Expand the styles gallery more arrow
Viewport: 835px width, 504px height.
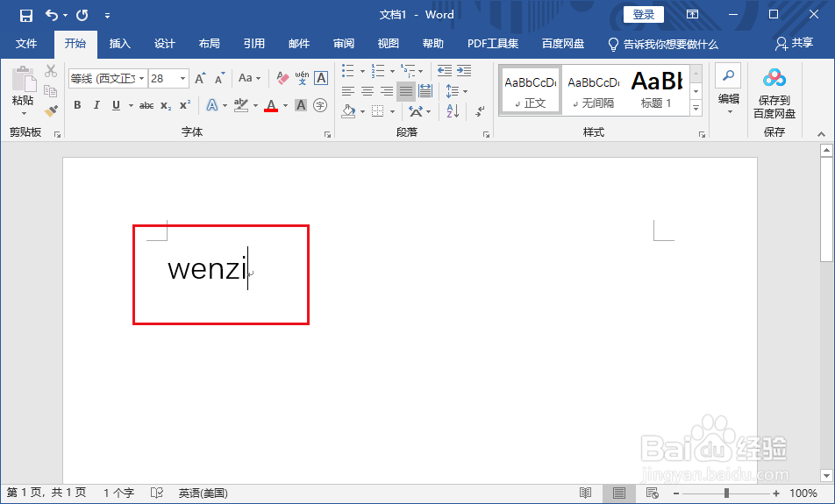[x=696, y=108]
